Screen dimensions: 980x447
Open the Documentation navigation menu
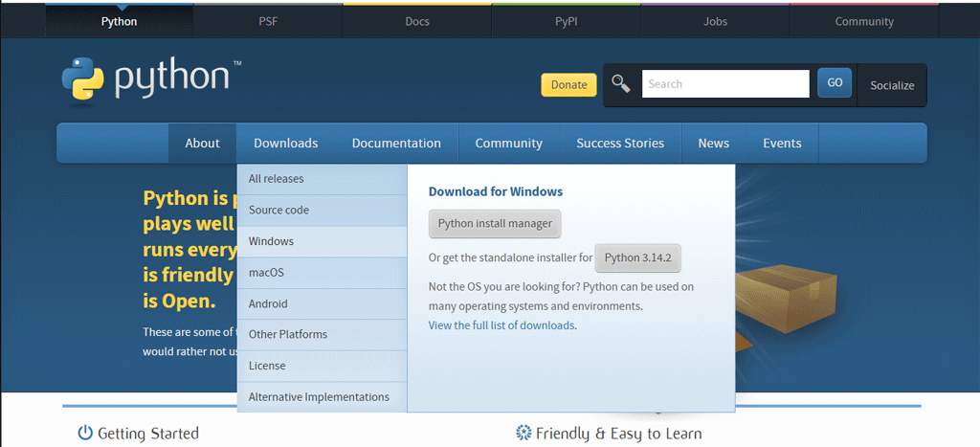pos(396,144)
